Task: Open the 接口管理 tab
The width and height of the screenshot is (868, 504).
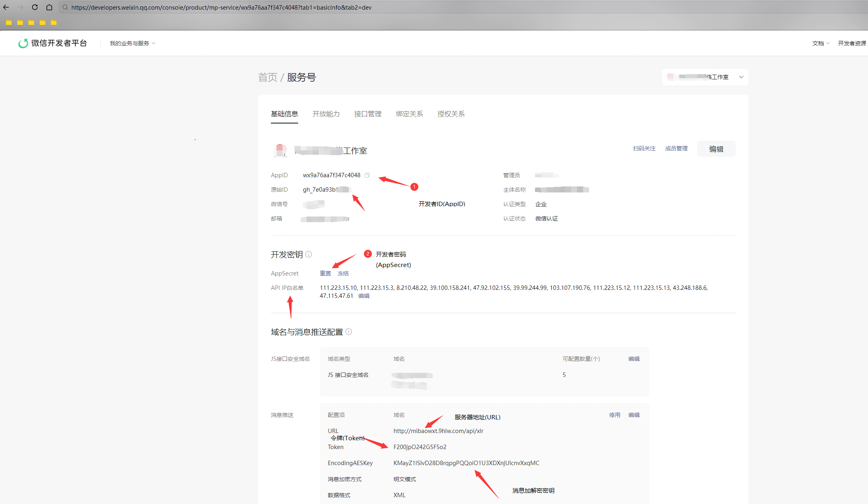Action: (367, 114)
